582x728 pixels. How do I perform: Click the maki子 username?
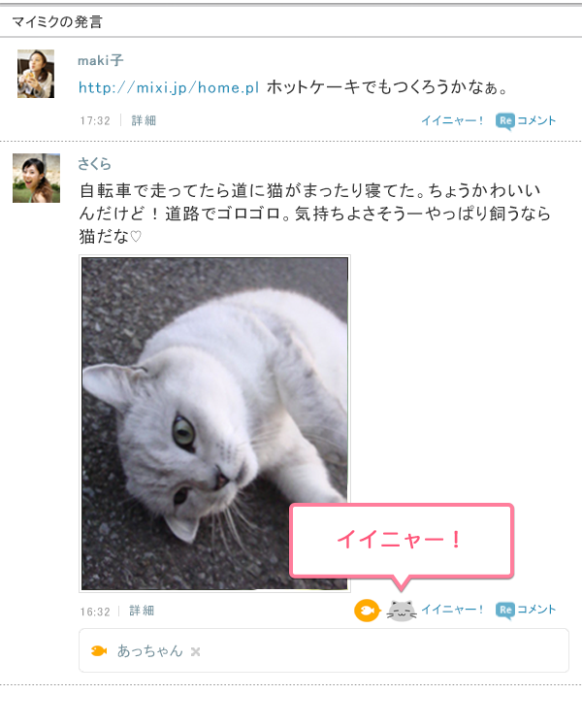click(x=101, y=60)
